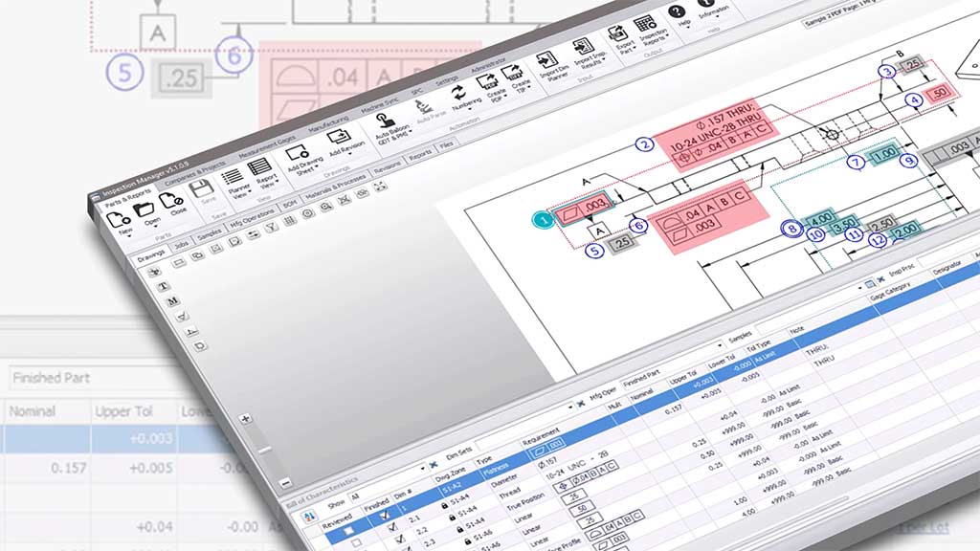980x551 pixels.
Task: Select balloon 2 on the drawing
Action: coord(644,144)
